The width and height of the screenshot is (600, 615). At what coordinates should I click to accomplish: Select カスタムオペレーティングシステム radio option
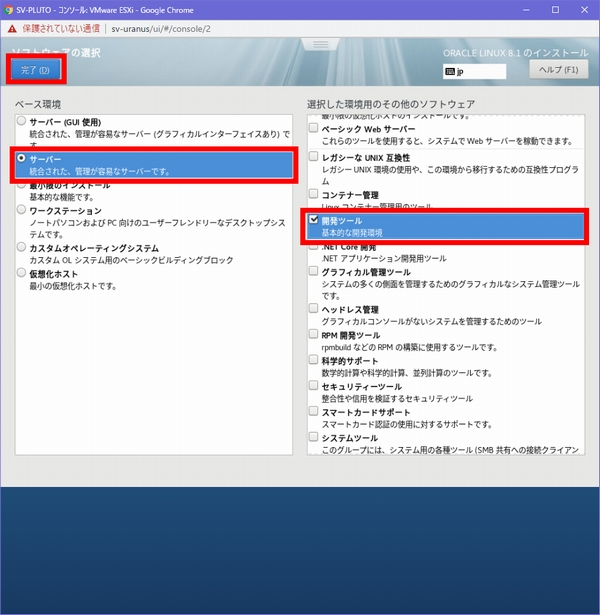tap(22, 247)
